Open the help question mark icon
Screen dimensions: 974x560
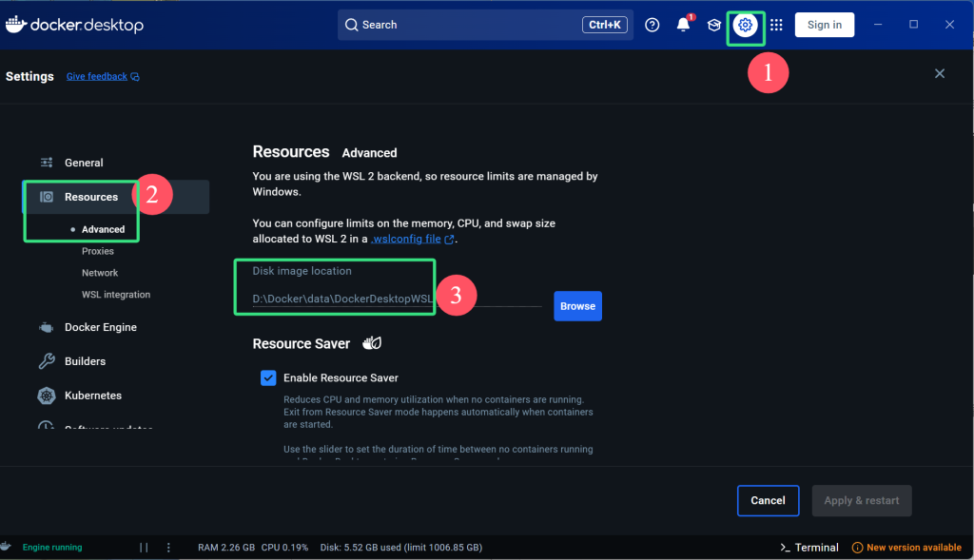coord(652,25)
